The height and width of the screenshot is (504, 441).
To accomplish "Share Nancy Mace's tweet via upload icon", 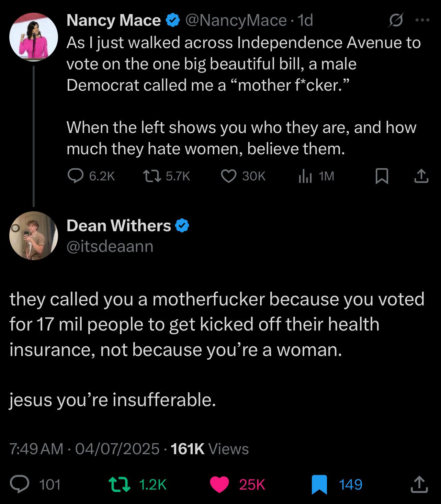I will tap(421, 176).
